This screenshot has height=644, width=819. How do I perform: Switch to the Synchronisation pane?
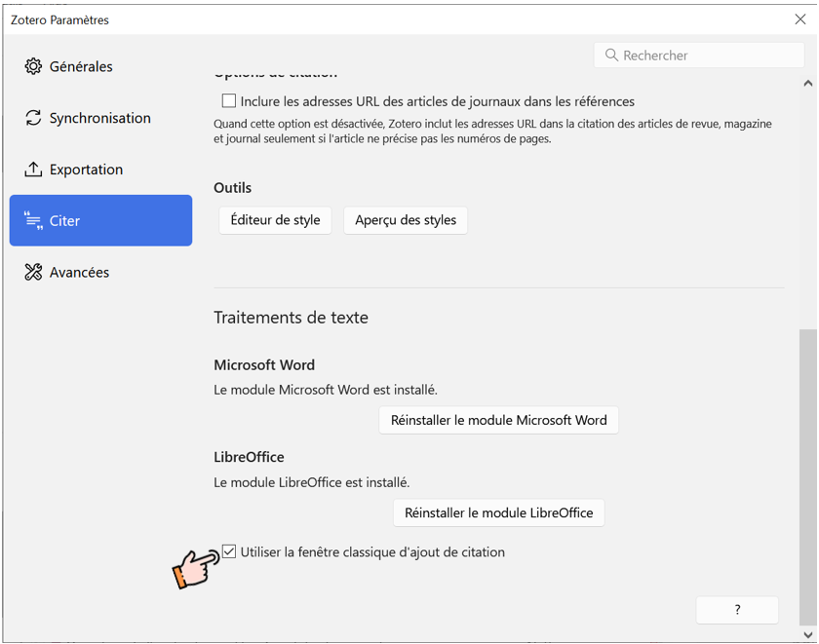(100, 118)
